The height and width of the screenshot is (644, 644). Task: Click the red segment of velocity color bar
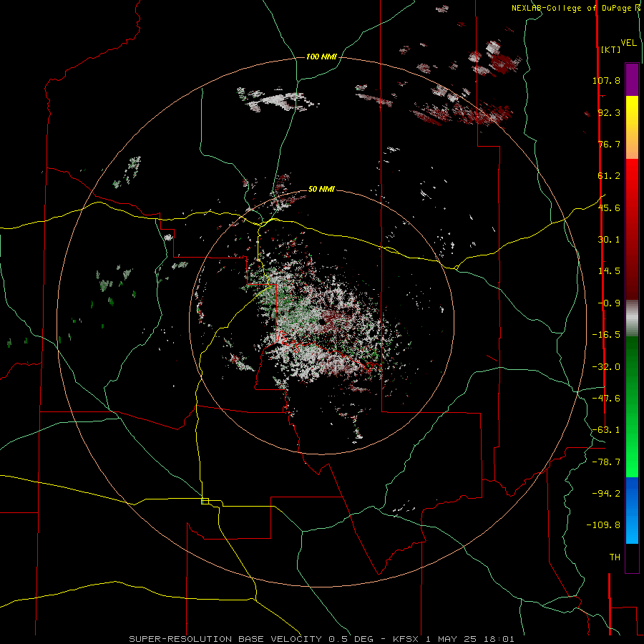click(x=632, y=229)
